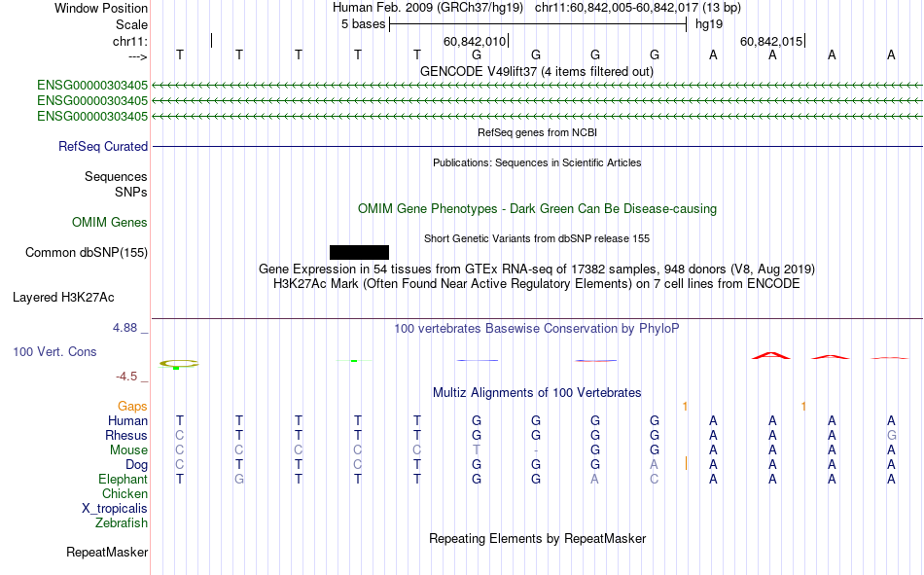924x575 pixels.
Task: Click the RefSeq genes from NCBI title
Action: pos(538,132)
